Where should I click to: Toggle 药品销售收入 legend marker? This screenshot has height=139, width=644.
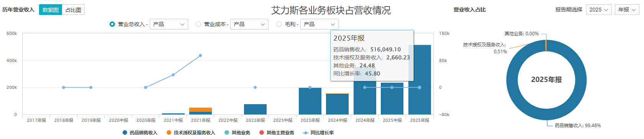pyautogui.click(x=125, y=132)
